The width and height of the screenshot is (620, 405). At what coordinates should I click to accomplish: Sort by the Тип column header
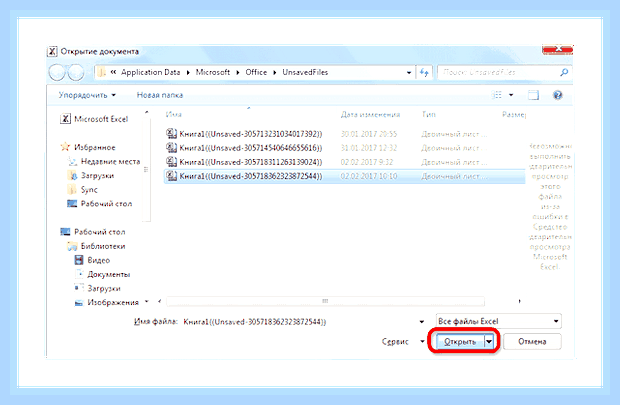click(429, 115)
